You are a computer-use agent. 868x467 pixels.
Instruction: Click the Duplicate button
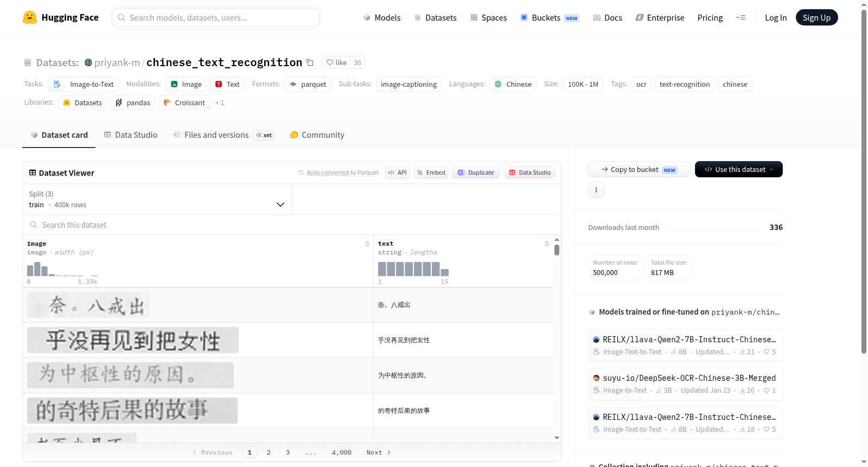pos(476,172)
